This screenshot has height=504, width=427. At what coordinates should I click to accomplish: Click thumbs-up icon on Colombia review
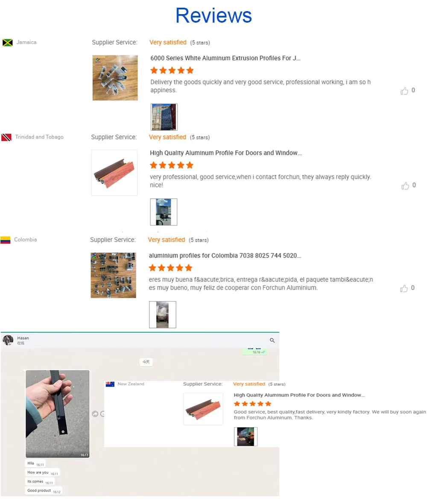tap(404, 288)
